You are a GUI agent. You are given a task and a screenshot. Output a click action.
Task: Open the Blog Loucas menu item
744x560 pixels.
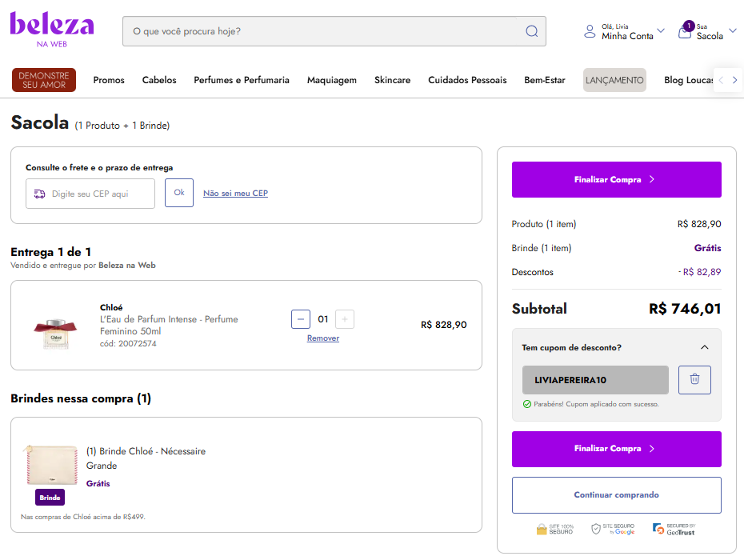(689, 80)
